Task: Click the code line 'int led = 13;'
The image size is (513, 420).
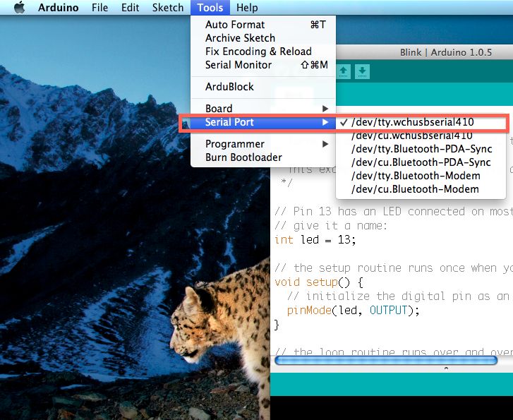Action: (315, 239)
